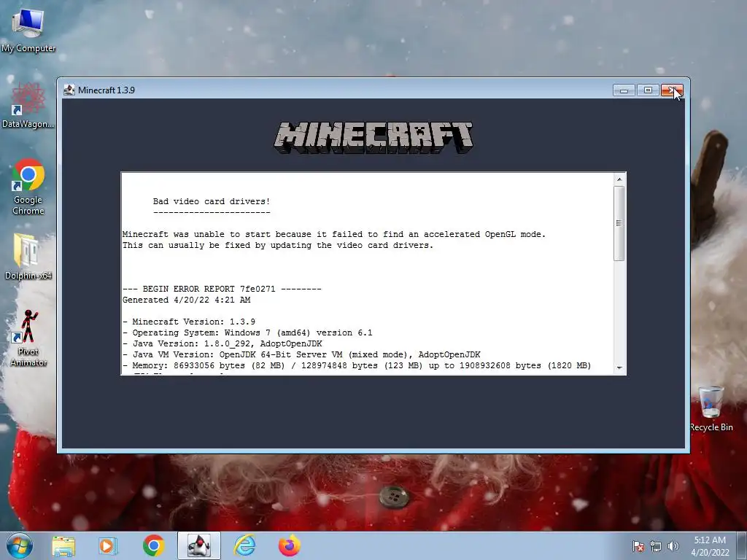Open Action Center flag tray icon
Image resolution: width=747 pixels, height=560 pixels.
(x=638, y=546)
